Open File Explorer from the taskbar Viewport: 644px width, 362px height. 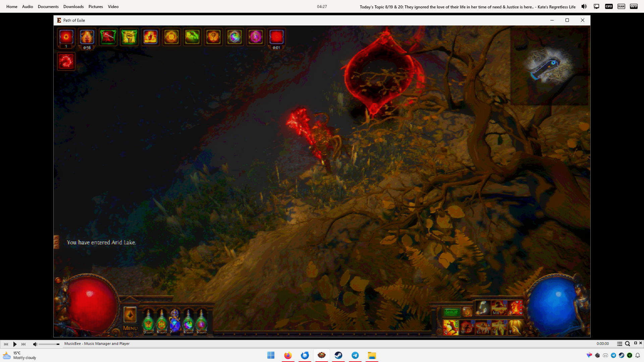pyautogui.click(x=372, y=355)
